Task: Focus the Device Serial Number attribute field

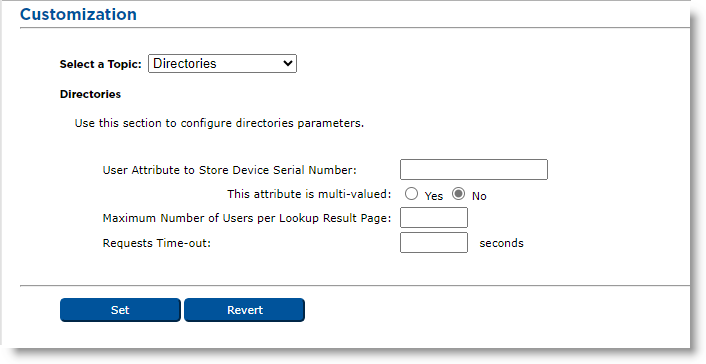Action: 474,169
